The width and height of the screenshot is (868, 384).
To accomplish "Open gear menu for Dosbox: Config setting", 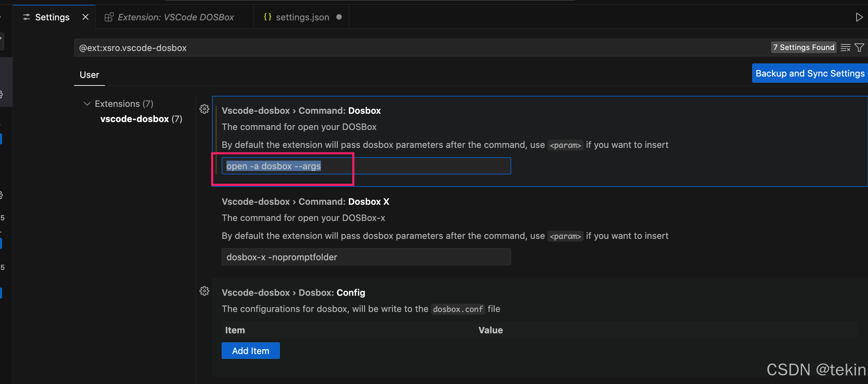I will click(204, 291).
